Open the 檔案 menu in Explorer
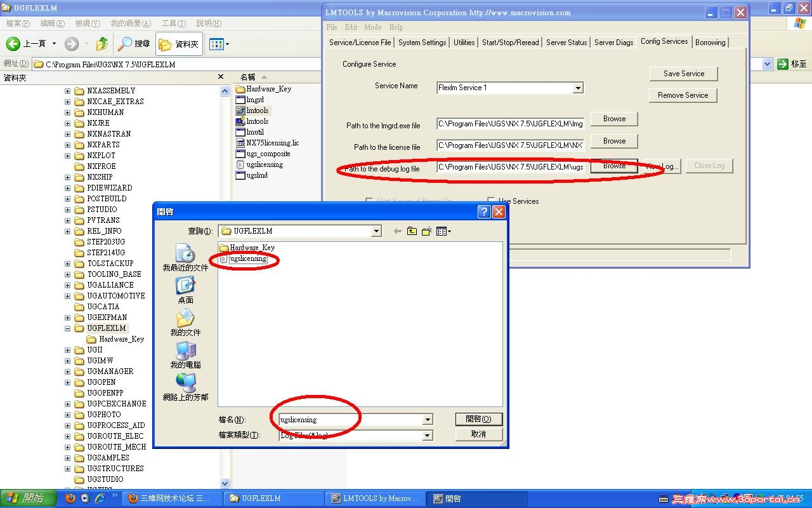 [17, 23]
